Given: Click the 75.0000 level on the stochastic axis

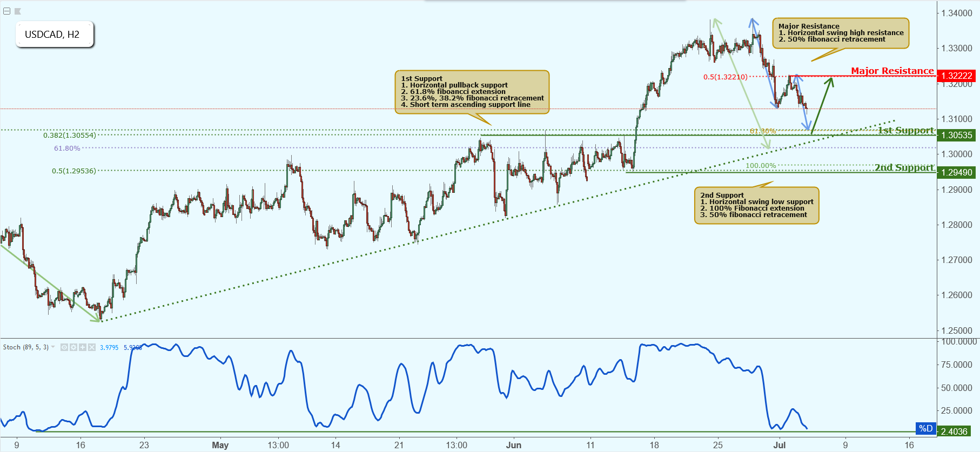Looking at the screenshot, I should pyautogui.click(x=957, y=365).
